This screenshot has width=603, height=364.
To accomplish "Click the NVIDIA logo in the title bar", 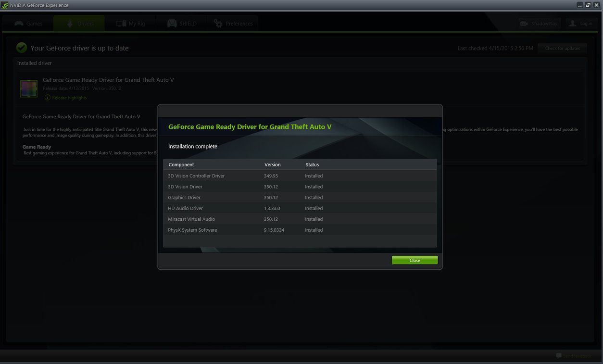I will click(x=5, y=5).
